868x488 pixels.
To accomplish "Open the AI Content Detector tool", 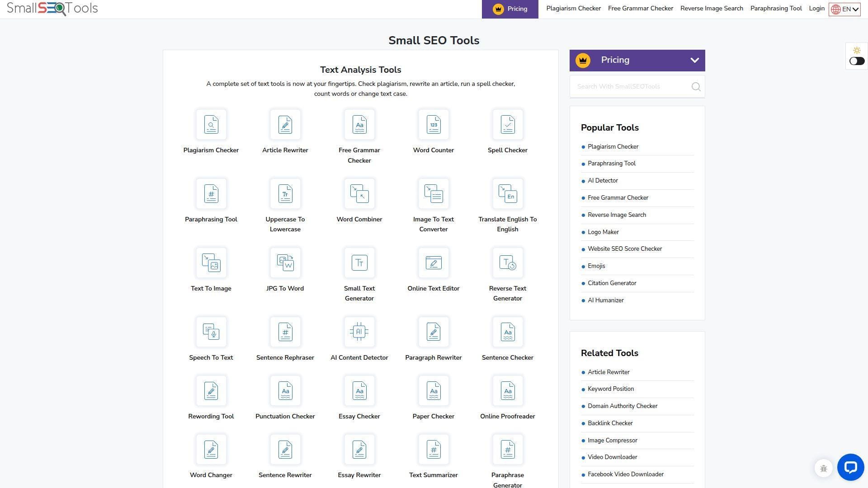I will tap(359, 332).
